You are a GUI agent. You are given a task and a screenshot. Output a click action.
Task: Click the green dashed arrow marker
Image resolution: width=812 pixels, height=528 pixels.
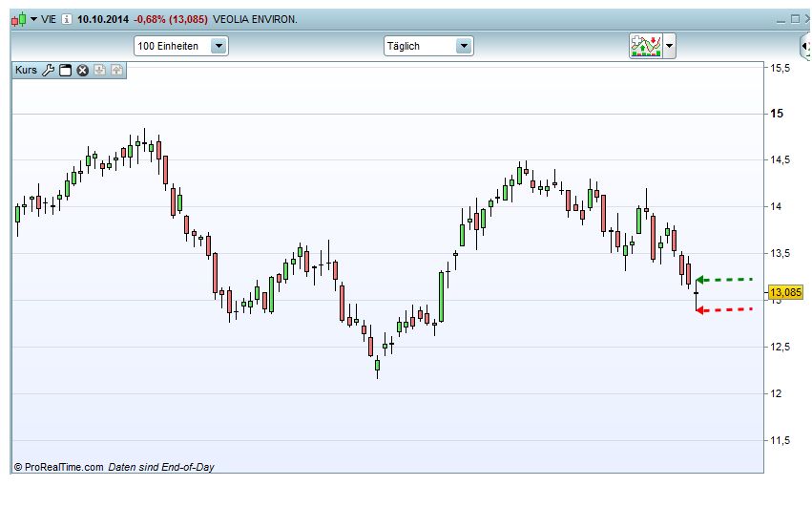click(724, 280)
